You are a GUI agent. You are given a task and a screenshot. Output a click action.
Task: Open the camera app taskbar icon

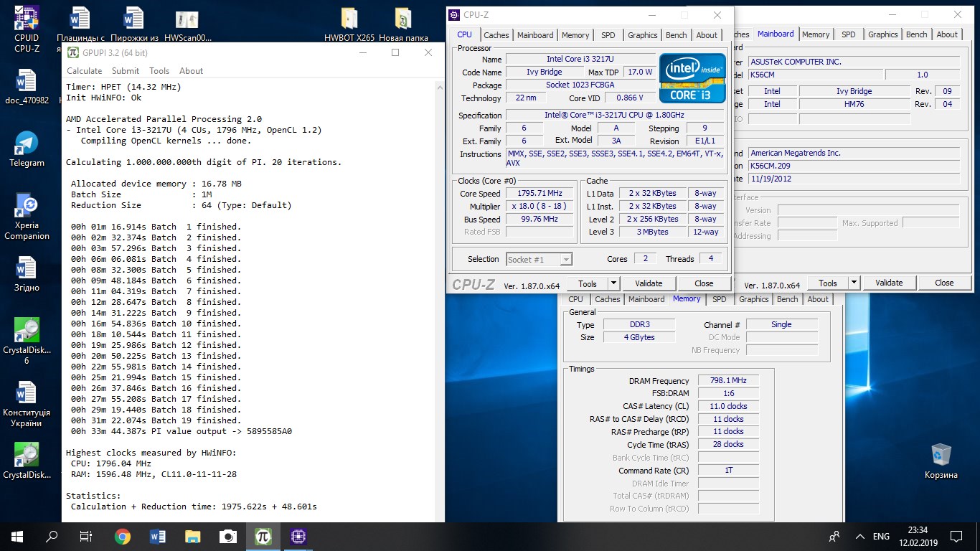(x=228, y=536)
